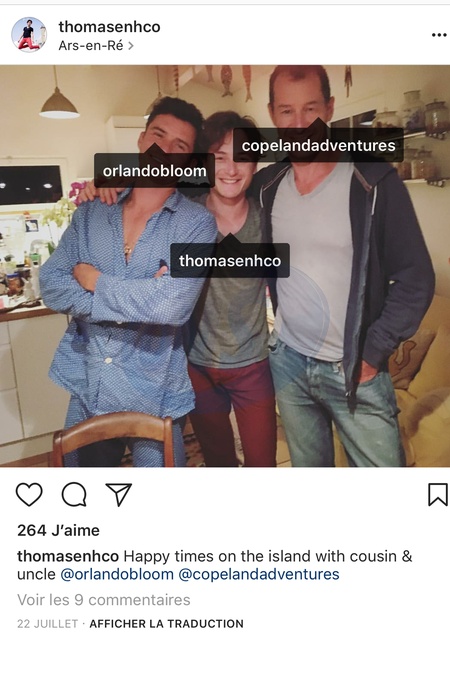
Task: Select the thomasenhco tag on photo
Action: click(x=230, y=260)
